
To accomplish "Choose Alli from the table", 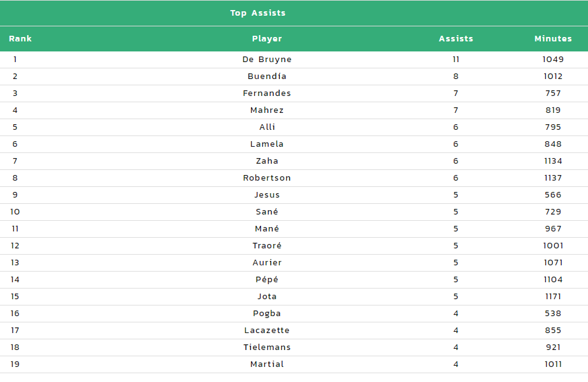I will click(267, 127).
